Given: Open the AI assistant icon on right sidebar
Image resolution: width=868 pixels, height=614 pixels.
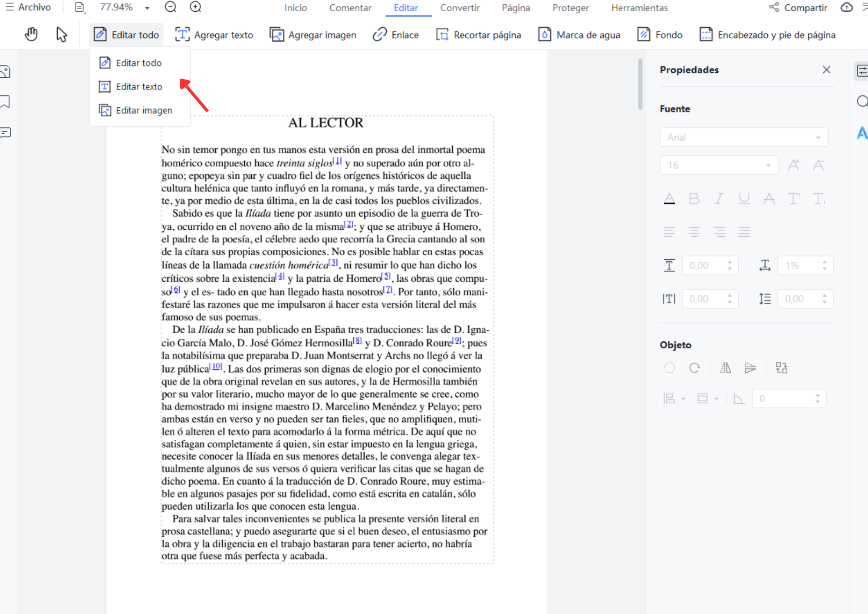Looking at the screenshot, I should [862, 133].
